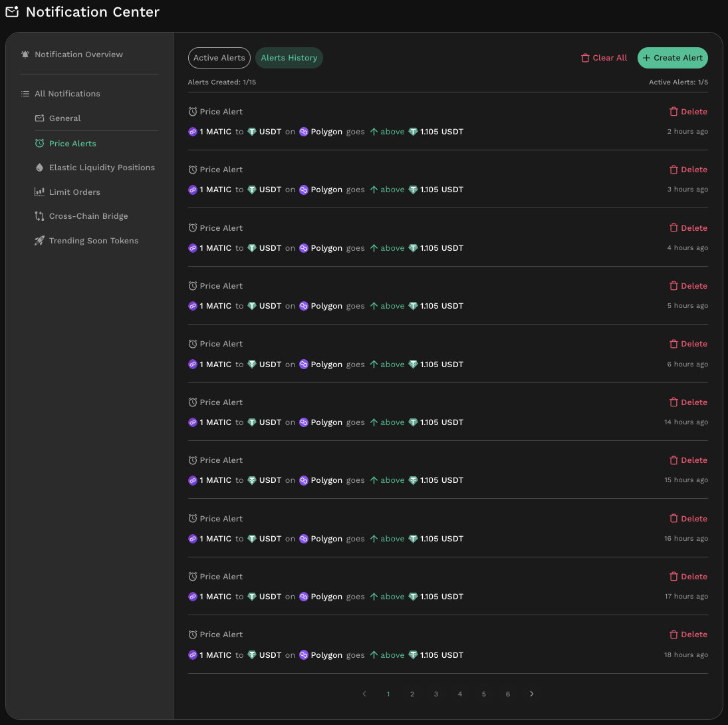Switch to the Active Alerts tab

[219, 58]
